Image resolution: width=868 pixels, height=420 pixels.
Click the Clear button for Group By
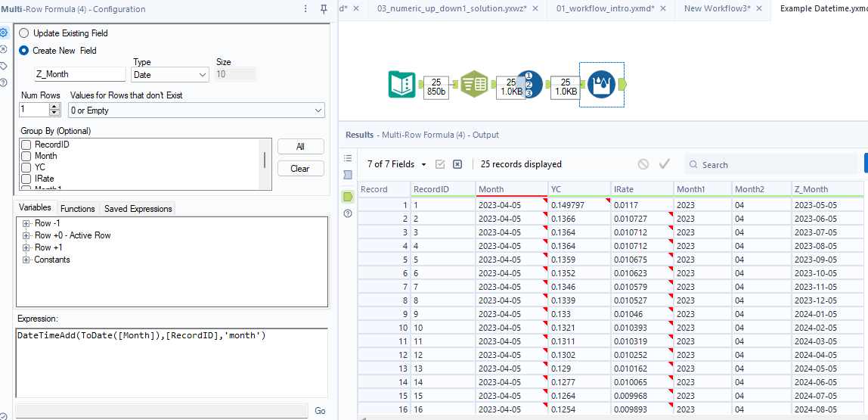(x=300, y=169)
